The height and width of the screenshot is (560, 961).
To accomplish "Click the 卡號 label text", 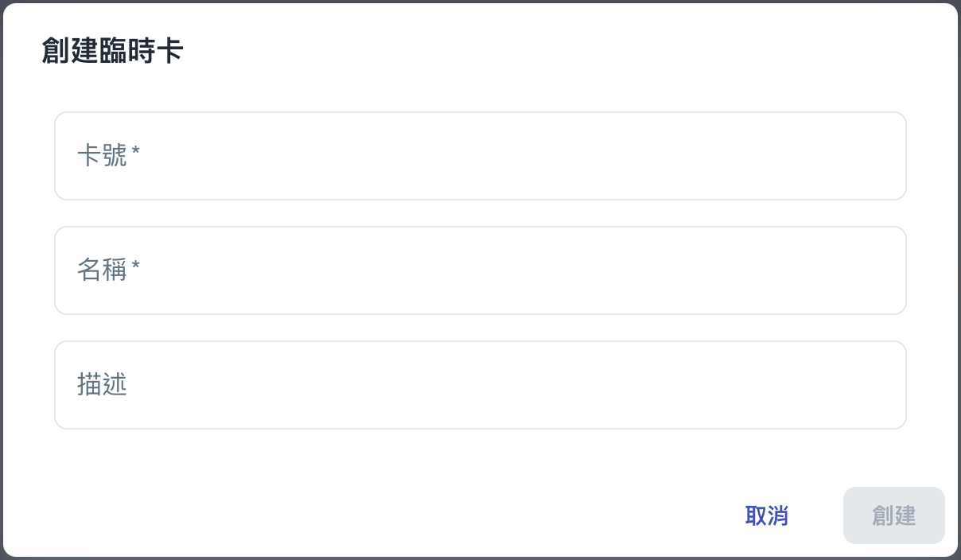I will point(102,156).
